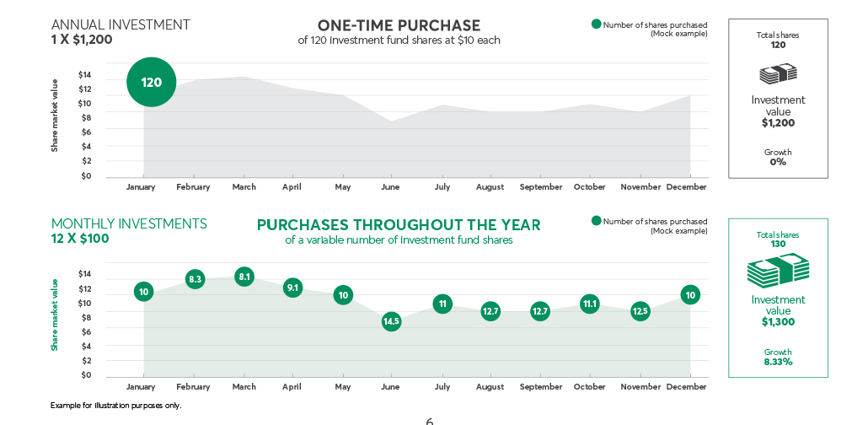Click the 11 shares bubble for July
Screen dimensions: 868x425
coord(442,304)
